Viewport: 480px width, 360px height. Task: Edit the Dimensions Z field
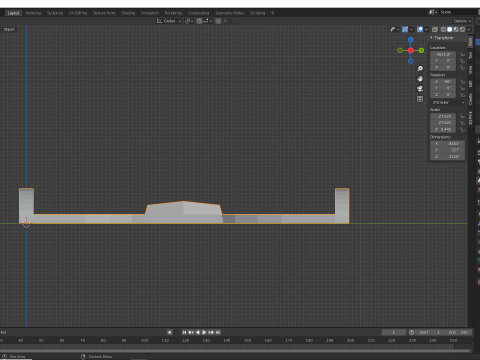447,156
